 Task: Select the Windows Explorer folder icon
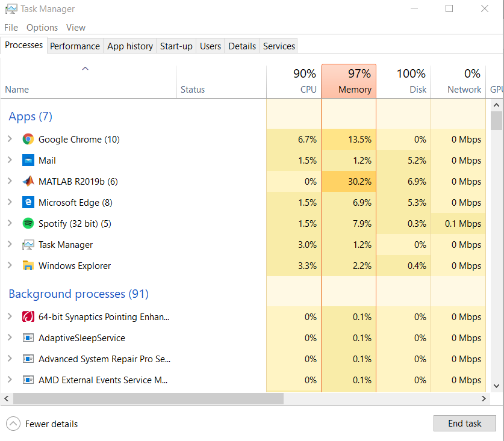pos(28,266)
